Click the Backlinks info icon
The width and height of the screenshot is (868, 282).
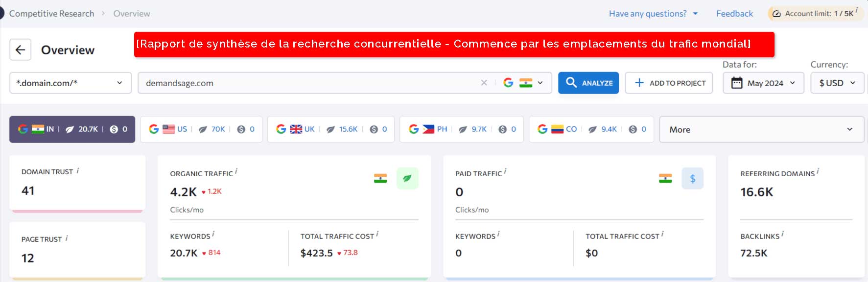point(782,234)
